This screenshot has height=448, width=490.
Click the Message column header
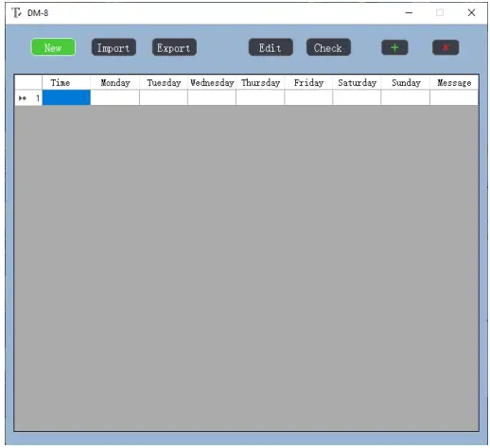(454, 83)
